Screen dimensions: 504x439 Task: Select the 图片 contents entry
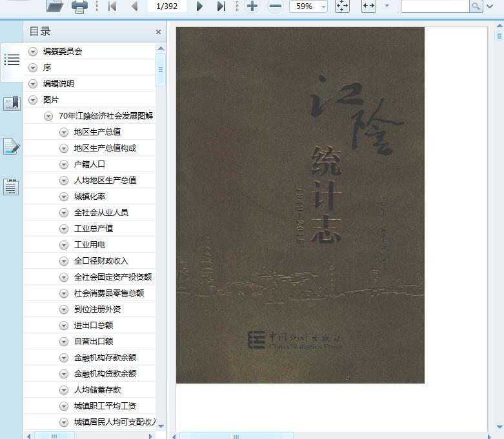51,100
